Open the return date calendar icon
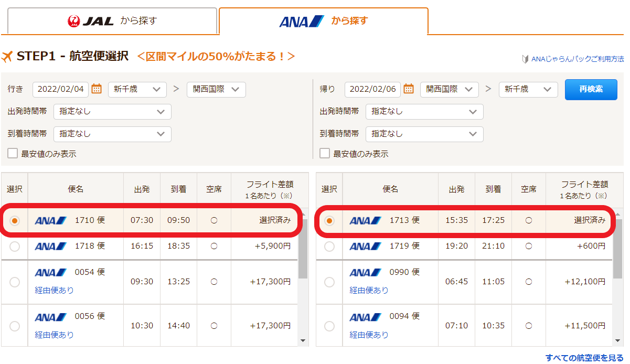Viewport: 630px width, 364px height. (409, 89)
